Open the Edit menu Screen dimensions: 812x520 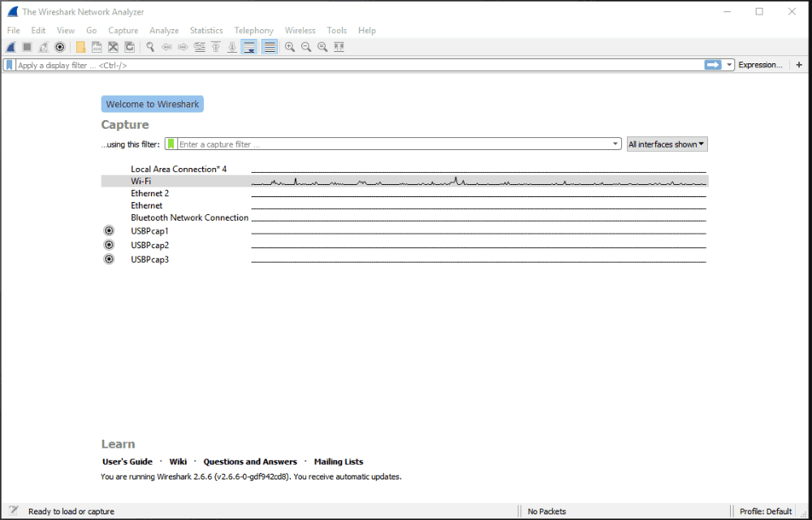click(38, 31)
